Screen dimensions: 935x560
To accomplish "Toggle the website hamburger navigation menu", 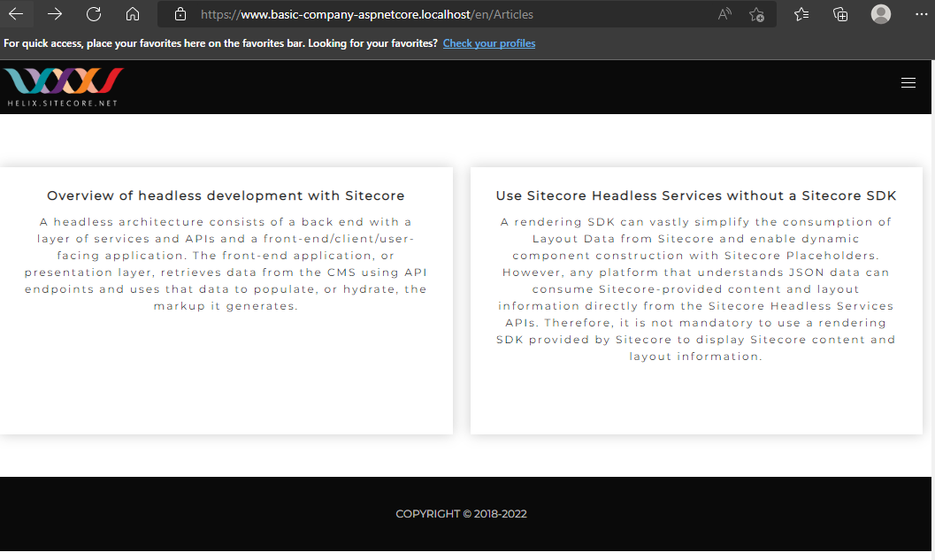I will click(x=908, y=82).
